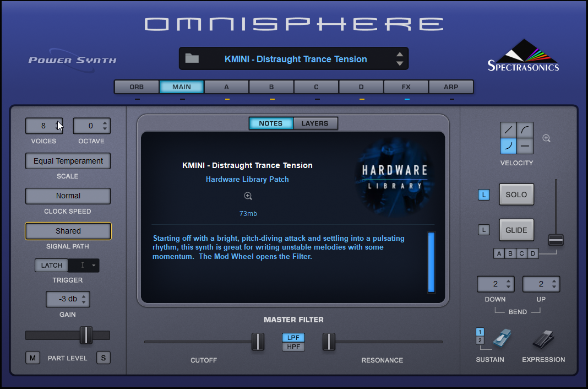Open the patch browser folder icon

coord(192,58)
